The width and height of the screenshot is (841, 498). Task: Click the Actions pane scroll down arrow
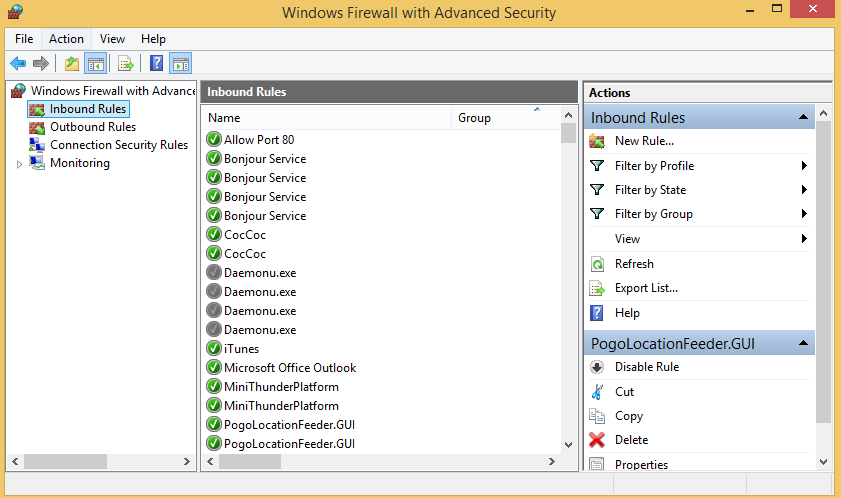click(823, 462)
